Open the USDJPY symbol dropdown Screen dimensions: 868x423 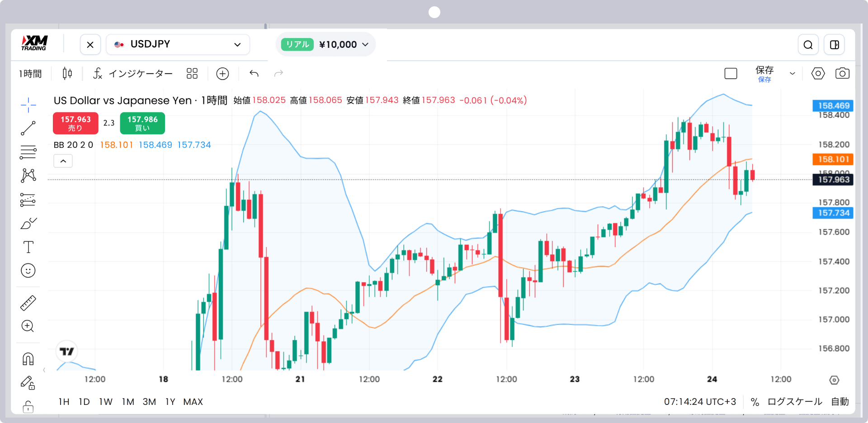click(178, 44)
